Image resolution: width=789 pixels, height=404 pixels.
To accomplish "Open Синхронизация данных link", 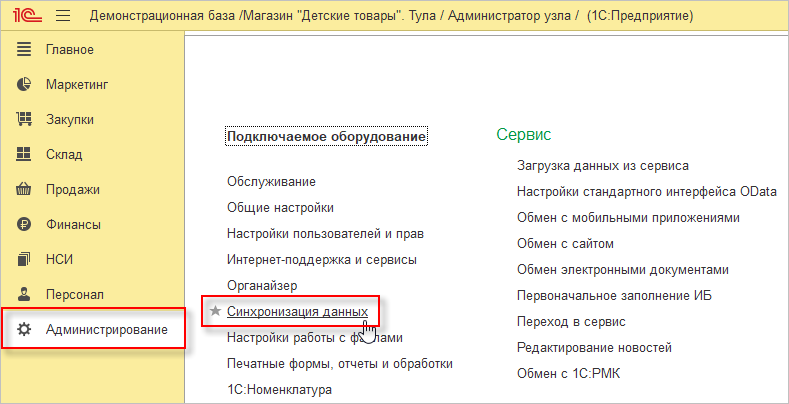I will click(297, 312).
